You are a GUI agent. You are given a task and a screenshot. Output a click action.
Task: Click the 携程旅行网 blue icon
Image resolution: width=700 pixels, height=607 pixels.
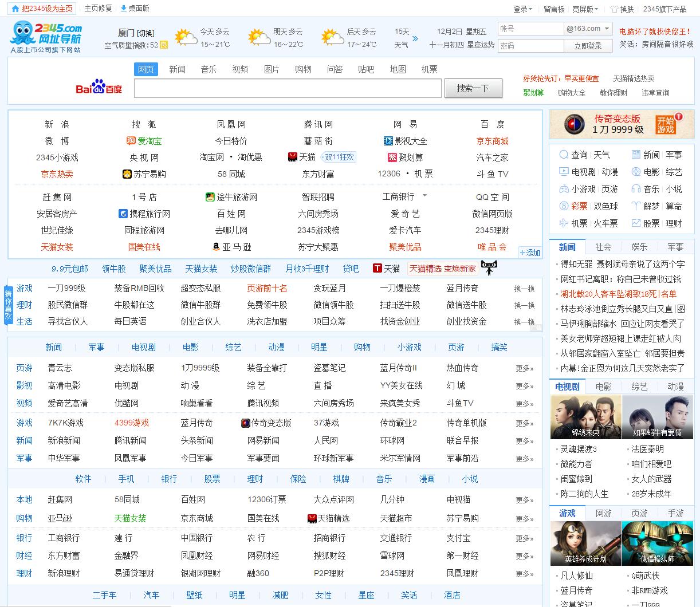123,214
